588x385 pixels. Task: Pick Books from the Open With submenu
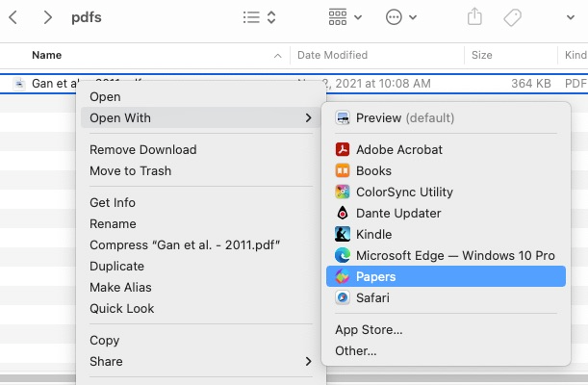pos(373,170)
